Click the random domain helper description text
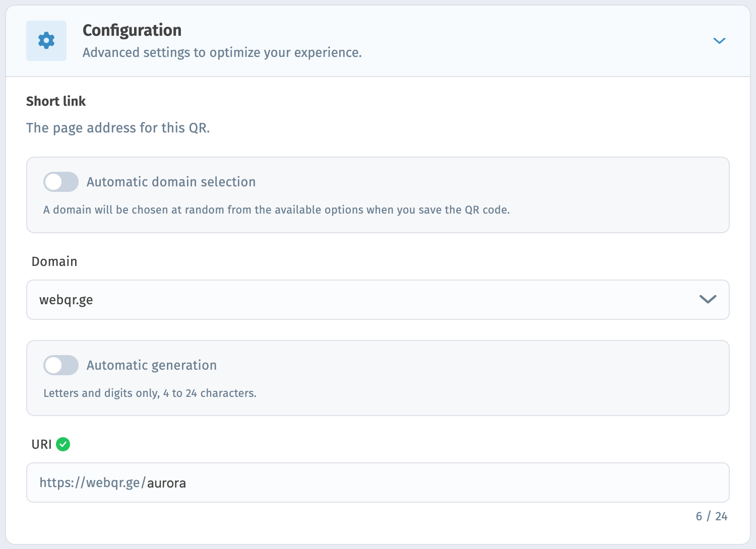Image resolution: width=756 pixels, height=549 pixels. pyautogui.click(x=277, y=210)
